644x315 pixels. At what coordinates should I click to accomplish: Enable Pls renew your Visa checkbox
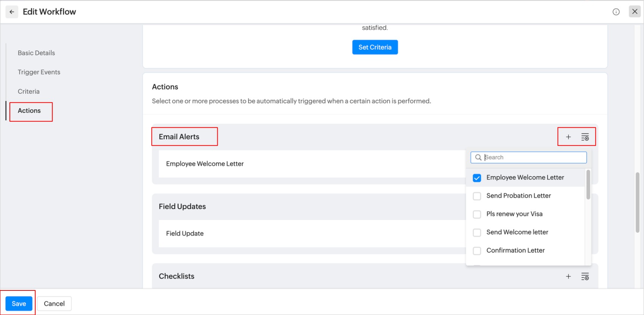tap(477, 214)
